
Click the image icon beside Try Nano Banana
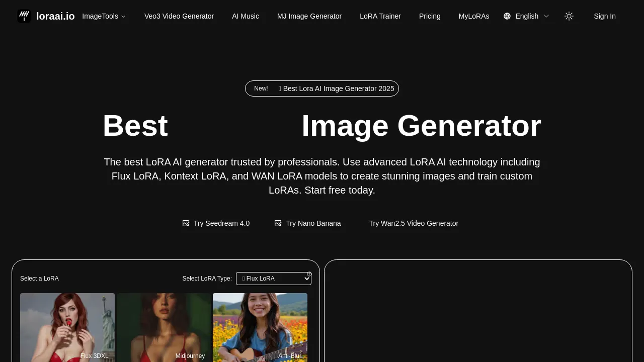pyautogui.click(x=278, y=223)
